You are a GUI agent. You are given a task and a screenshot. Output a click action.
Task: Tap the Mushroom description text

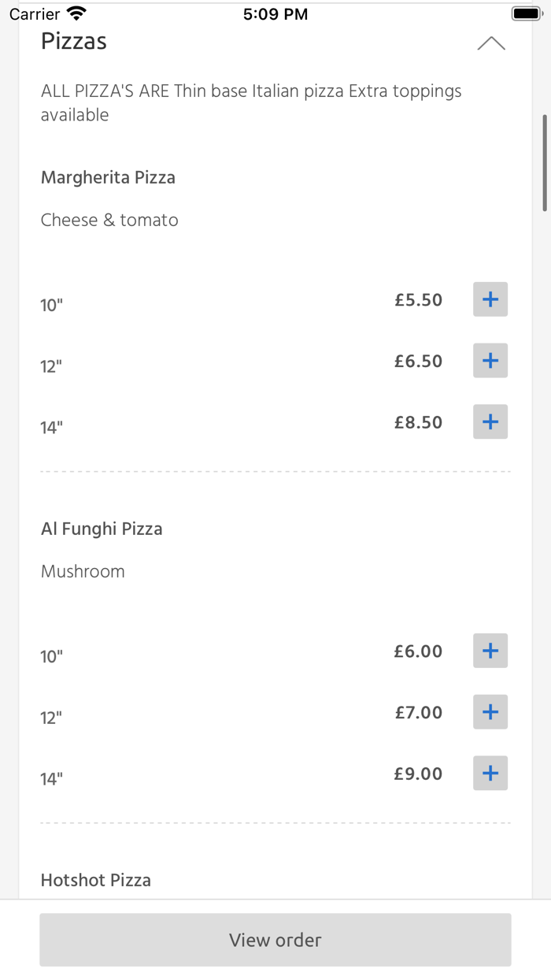click(x=83, y=571)
